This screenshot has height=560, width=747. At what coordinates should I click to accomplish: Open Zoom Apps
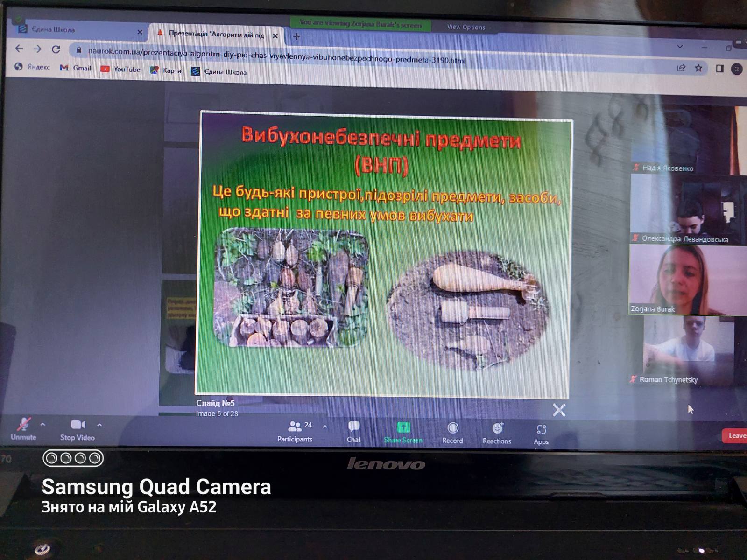coord(541,434)
